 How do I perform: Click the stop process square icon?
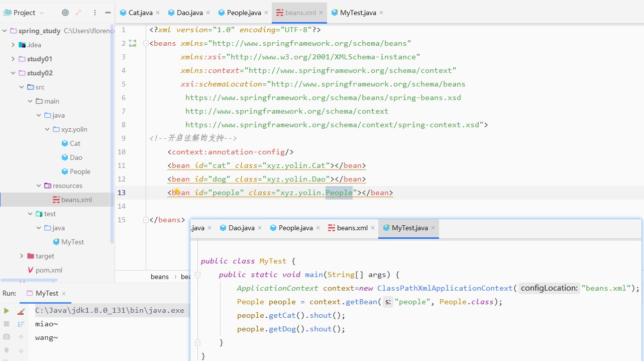tap(7, 324)
